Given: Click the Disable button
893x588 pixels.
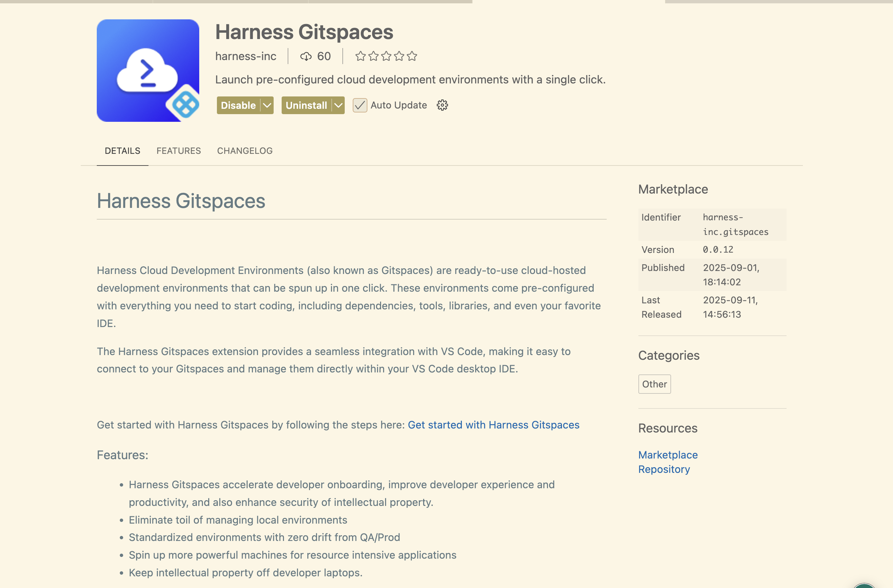Looking at the screenshot, I should point(238,105).
